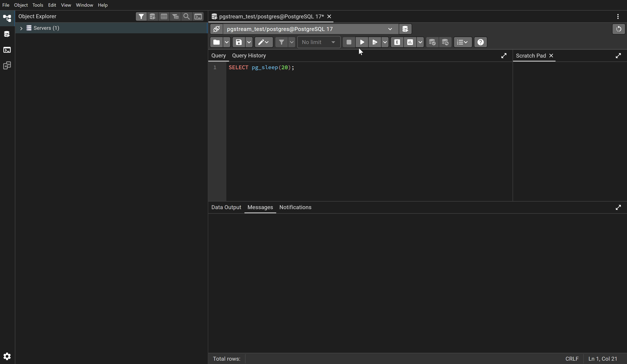
Task: Execute the script with the play button
Action: (362, 42)
